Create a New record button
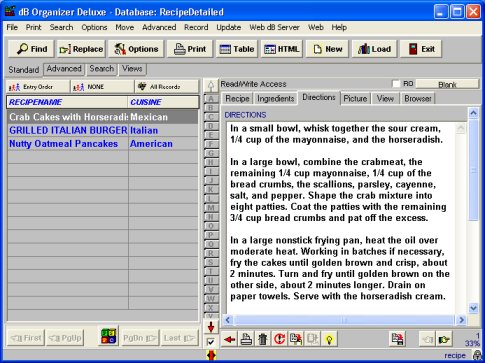This screenshot has width=485, height=363. tap(327, 49)
